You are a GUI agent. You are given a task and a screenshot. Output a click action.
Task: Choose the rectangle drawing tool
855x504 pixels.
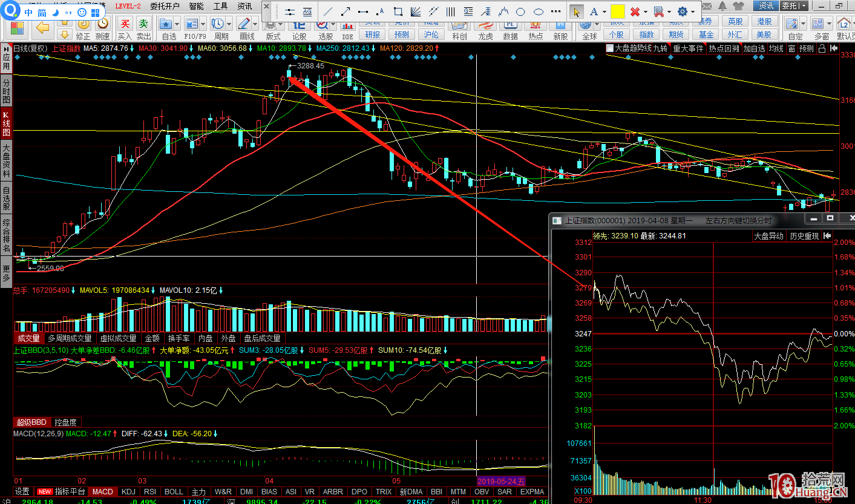(x=398, y=11)
